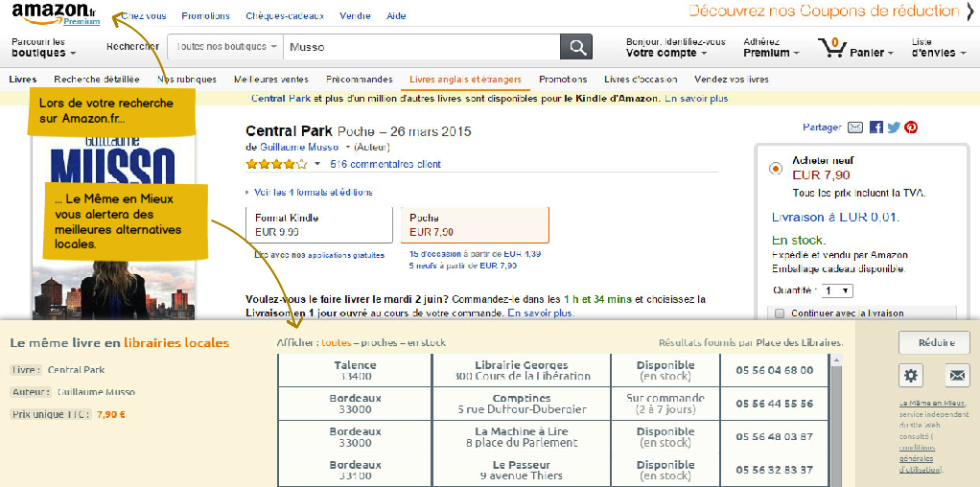Screen dimensions: 980x487
Task: Expand the rating breakdown arrow beside stars
Action: (x=316, y=165)
